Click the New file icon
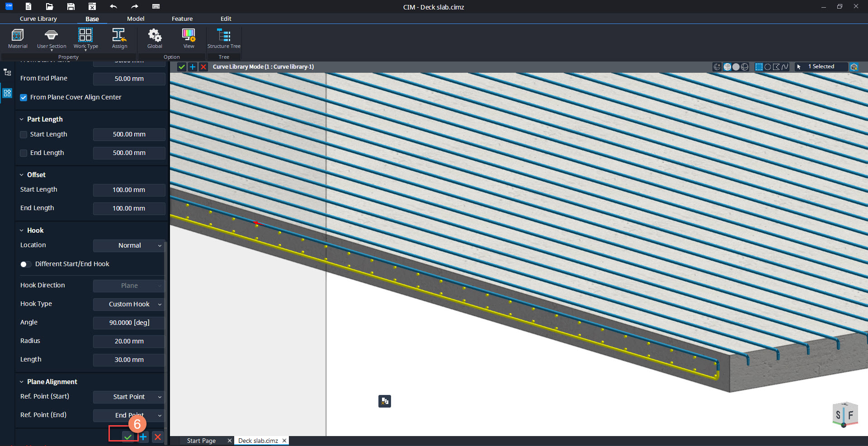The height and width of the screenshot is (446, 868). [x=28, y=6]
